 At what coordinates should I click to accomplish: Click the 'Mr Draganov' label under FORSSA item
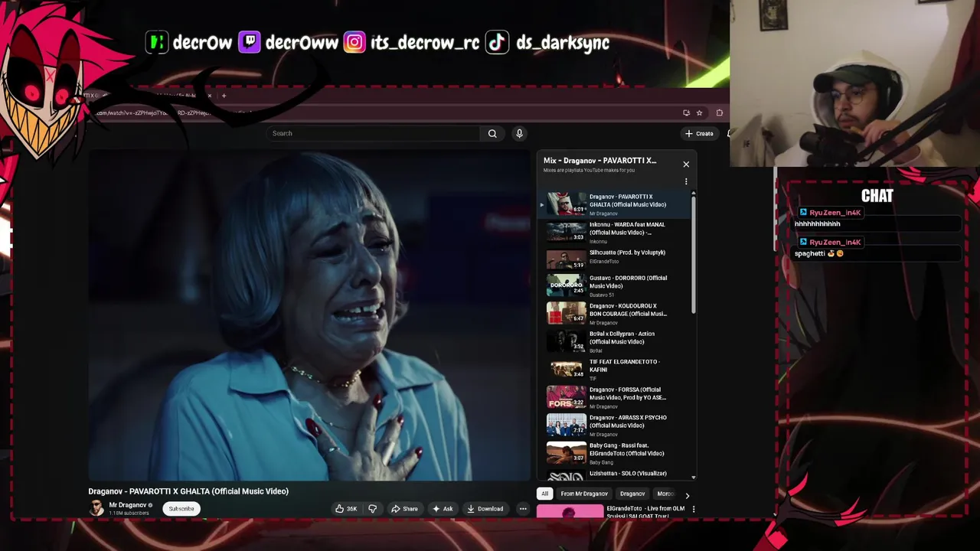tap(603, 406)
